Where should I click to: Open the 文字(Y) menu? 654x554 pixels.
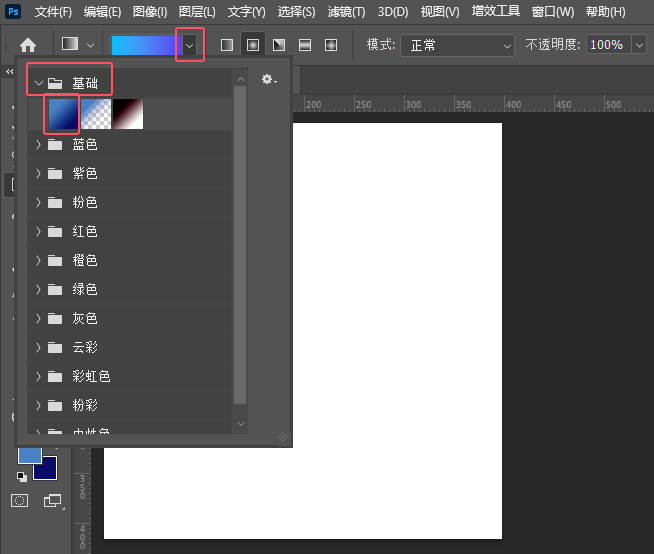pos(246,11)
